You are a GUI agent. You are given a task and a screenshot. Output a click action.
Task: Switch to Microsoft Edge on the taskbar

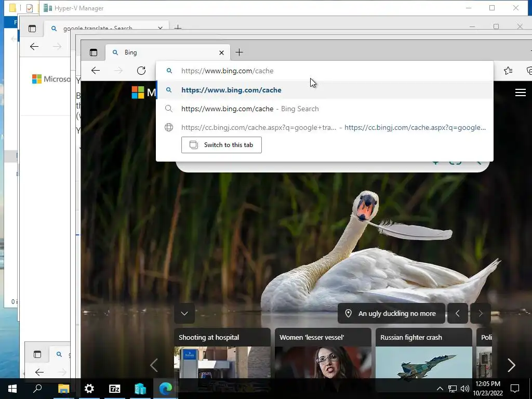click(x=166, y=389)
